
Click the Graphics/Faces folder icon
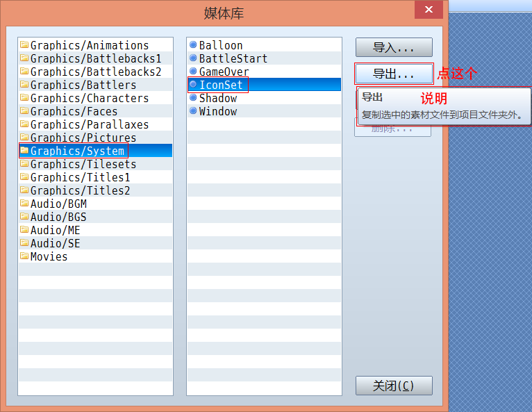click(x=24, y=111)
